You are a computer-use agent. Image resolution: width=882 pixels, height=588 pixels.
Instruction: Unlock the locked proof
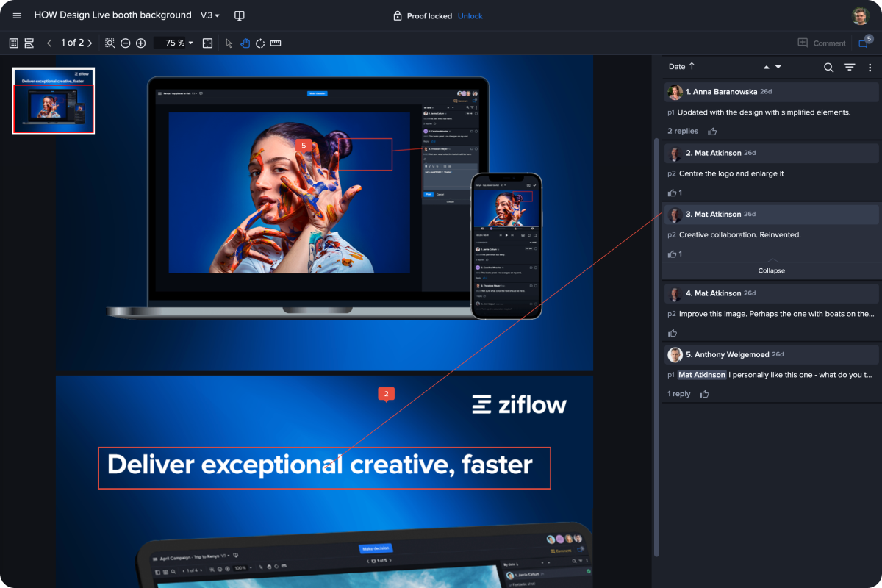click(470, 15)
